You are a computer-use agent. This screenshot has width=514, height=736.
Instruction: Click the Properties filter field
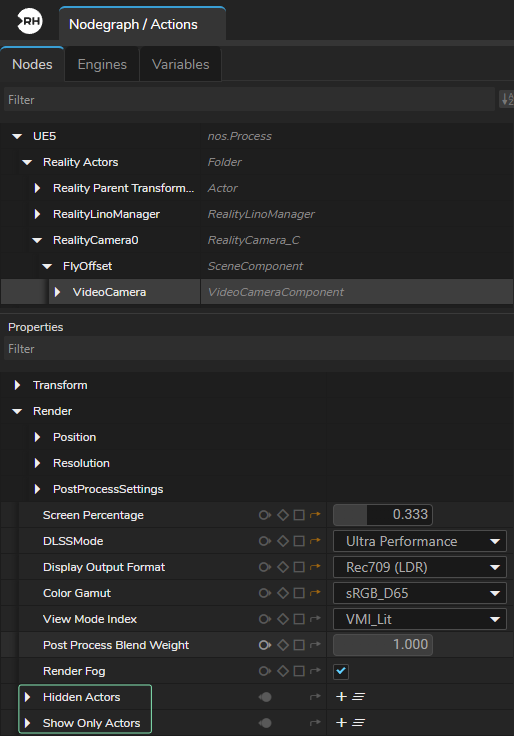[258, 349]
